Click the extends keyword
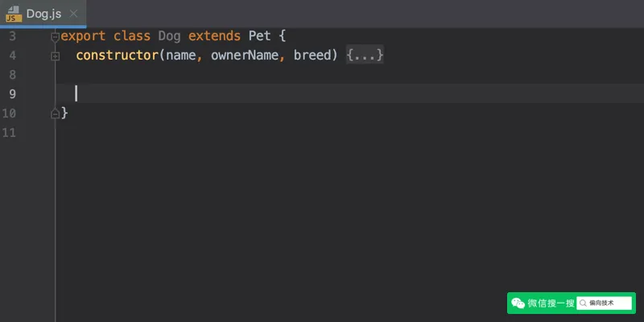 [214, 35]
